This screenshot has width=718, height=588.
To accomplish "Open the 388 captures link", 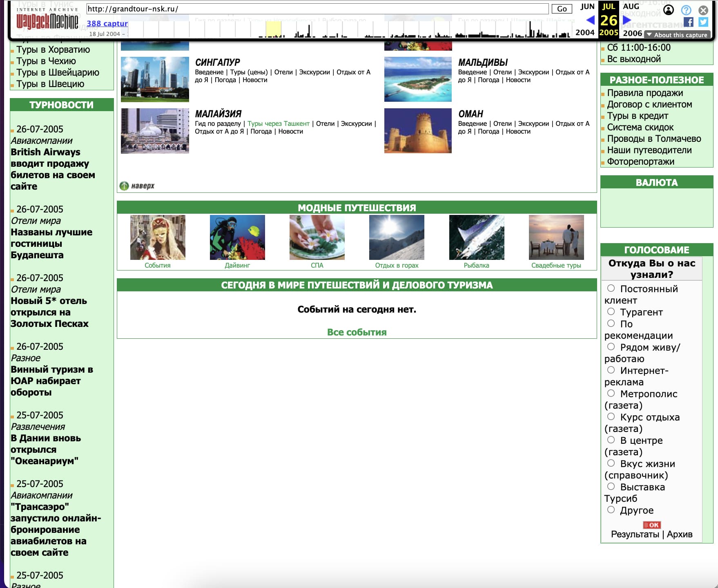I will click(x=107, y=24).
